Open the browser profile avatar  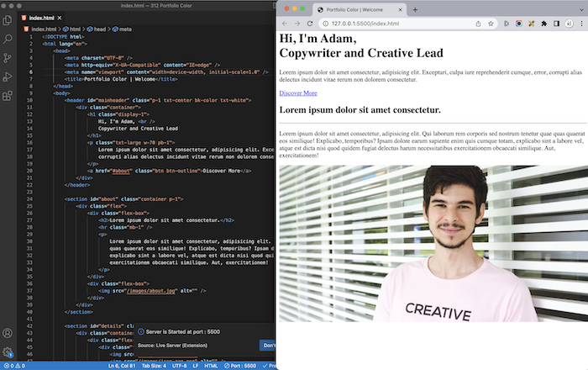pos(569,24)
